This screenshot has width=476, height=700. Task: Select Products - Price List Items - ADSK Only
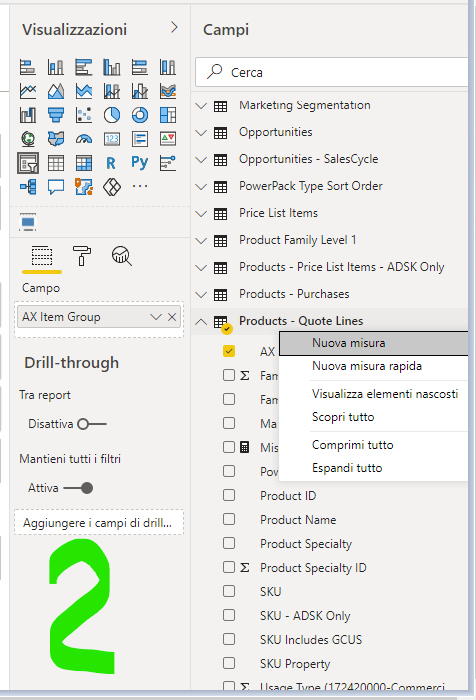tap(342, 267)
